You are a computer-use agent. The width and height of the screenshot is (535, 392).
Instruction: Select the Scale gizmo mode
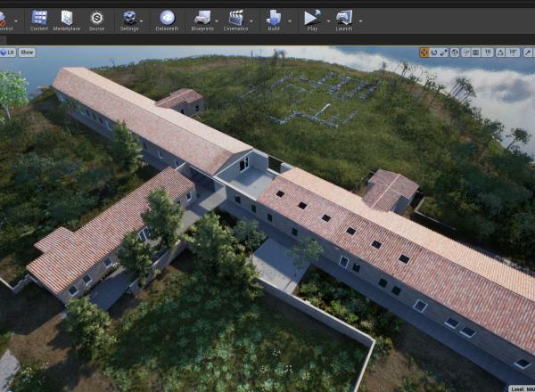pos(443,53)
